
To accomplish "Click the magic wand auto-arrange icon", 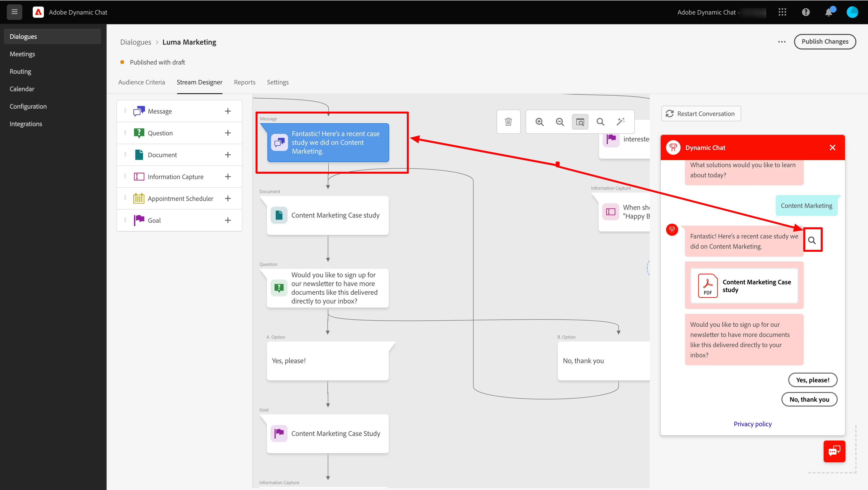I will click(620, 122).
